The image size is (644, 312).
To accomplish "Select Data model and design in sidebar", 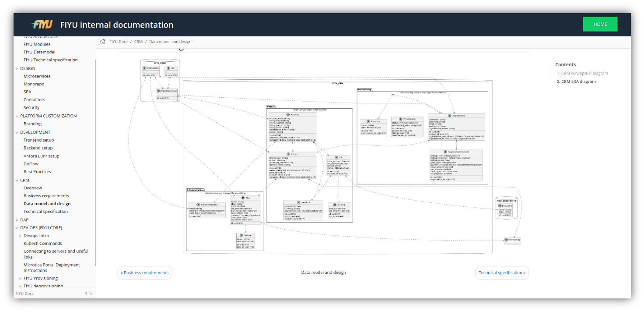I will click(x=47, y=203).
